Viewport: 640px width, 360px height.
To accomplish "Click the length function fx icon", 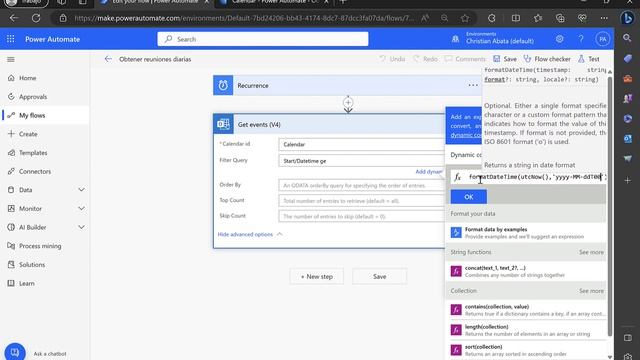I will pyautogui.click(x=456, y=330).
